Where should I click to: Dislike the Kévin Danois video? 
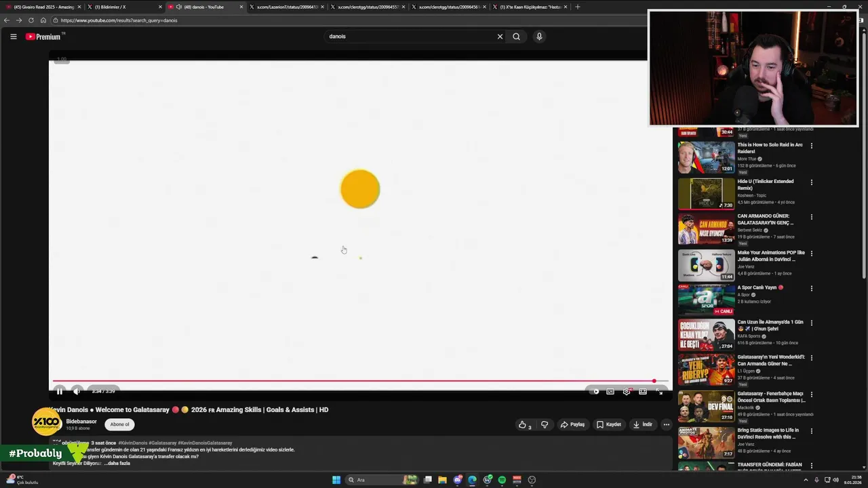tap(544, 424)
